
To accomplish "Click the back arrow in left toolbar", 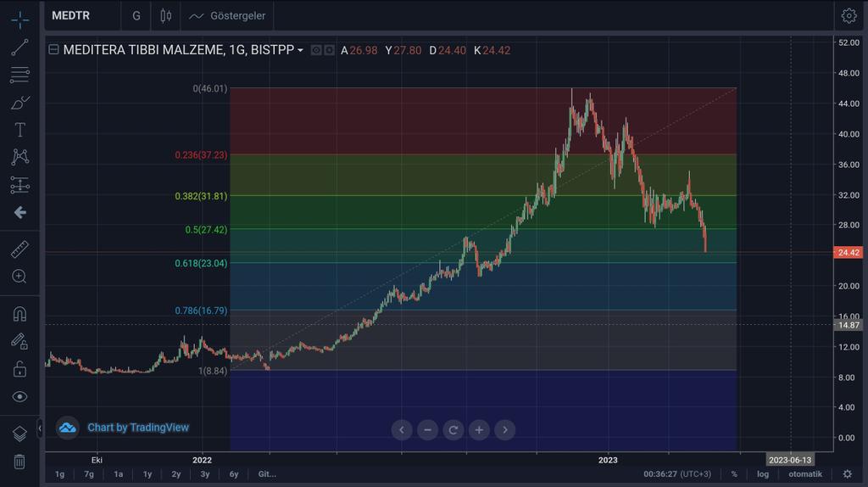I will (x=20, y=212).
